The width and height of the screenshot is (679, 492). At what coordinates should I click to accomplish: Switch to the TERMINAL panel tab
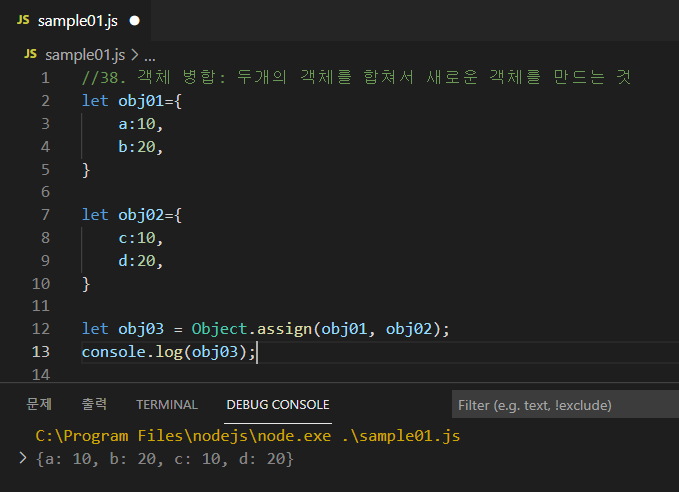click(x=167, y=405)
